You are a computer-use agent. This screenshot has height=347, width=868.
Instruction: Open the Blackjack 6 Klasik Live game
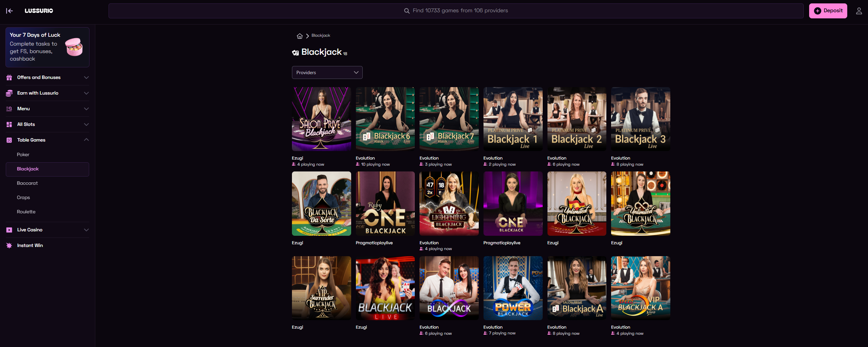(x=385, y=119)
